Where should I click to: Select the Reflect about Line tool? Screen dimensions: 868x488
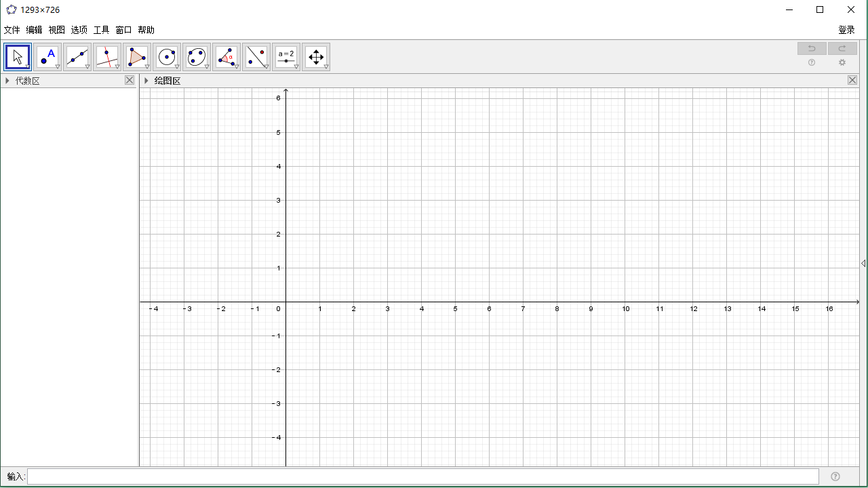[256, 56]
